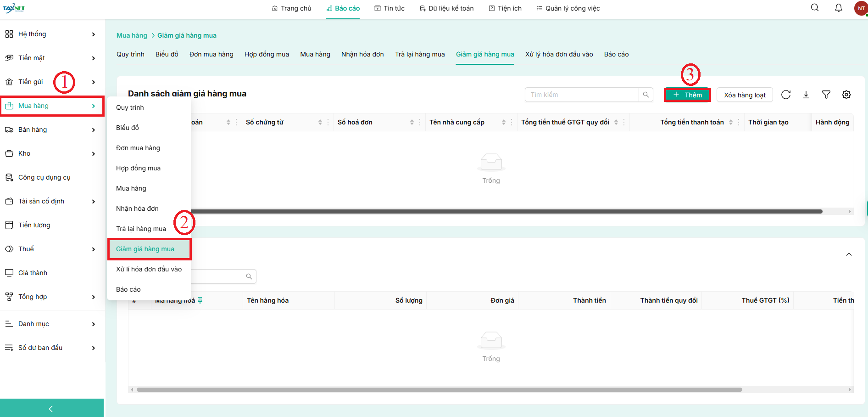Select Trả lại hàng mua from submenu

coord(141,229)
